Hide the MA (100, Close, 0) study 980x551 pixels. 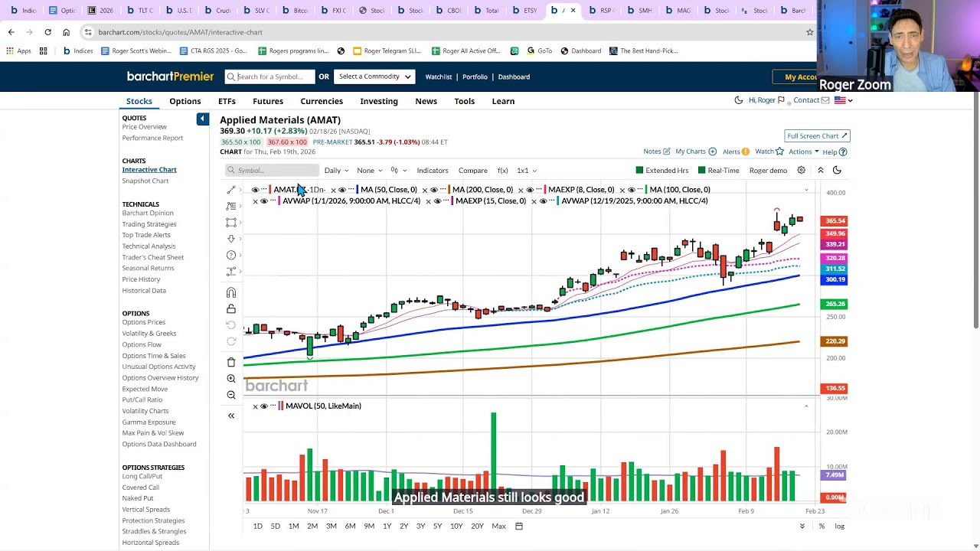[632, 190]
